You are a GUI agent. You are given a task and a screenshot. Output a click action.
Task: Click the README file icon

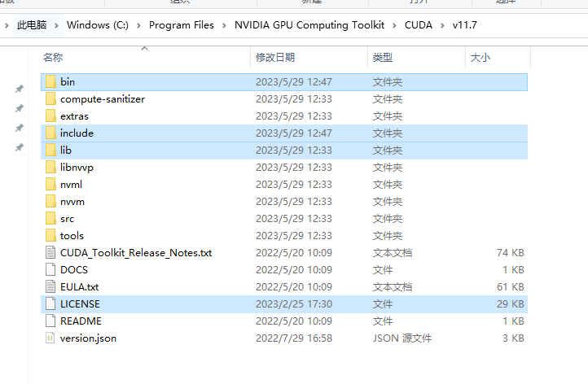[x=50, y=321]
